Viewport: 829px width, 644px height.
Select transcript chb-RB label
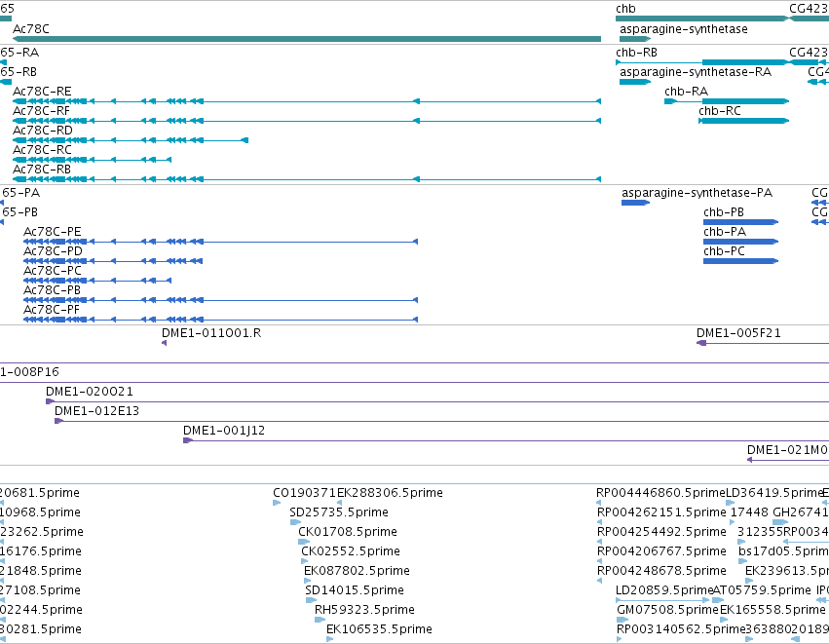(636, 53)
